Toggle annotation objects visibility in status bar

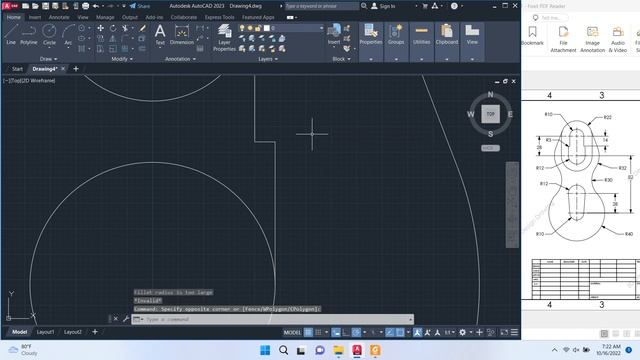pyautogui.click(x=417, y=332)
